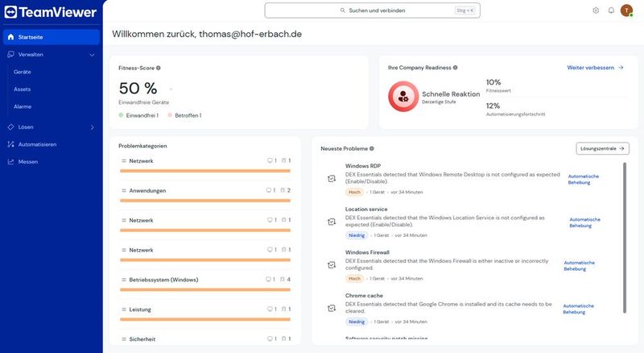
Task: Click Automatische Behebung for Windows Firewall
Action: point(579,266)
